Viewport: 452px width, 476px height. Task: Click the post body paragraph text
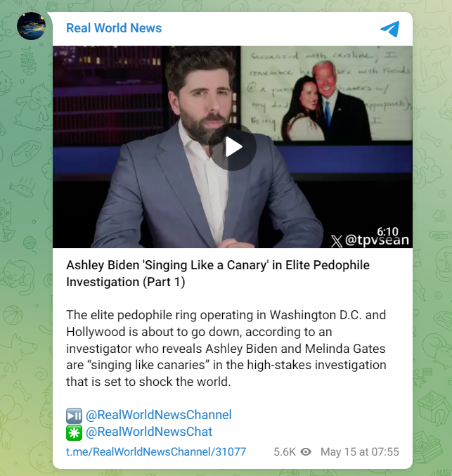coord(226,348)
